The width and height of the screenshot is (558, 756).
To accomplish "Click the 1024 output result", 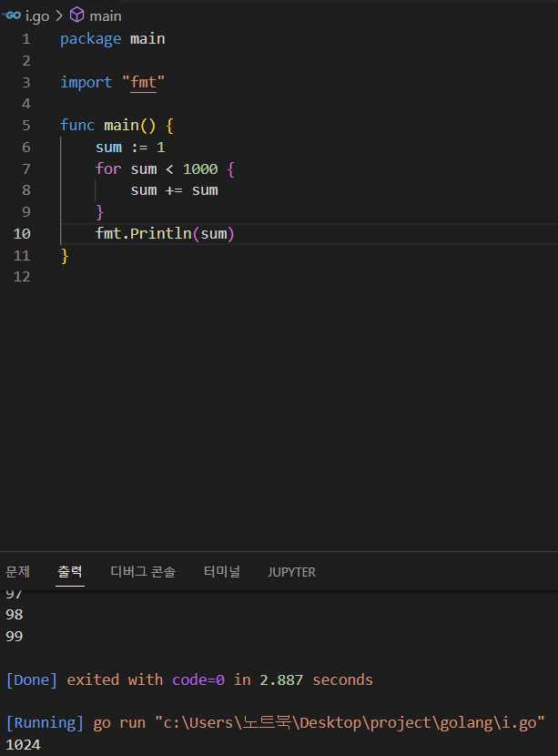I will point(23,745).
